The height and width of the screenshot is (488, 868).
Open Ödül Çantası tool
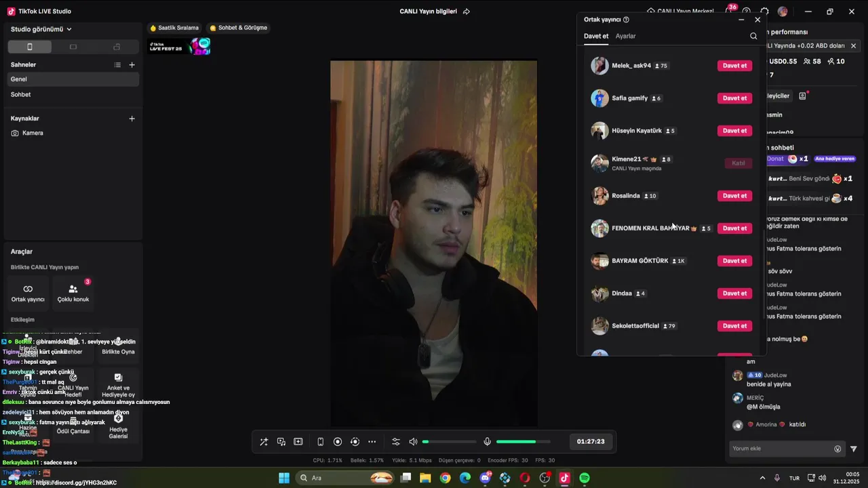click(73, 425)
